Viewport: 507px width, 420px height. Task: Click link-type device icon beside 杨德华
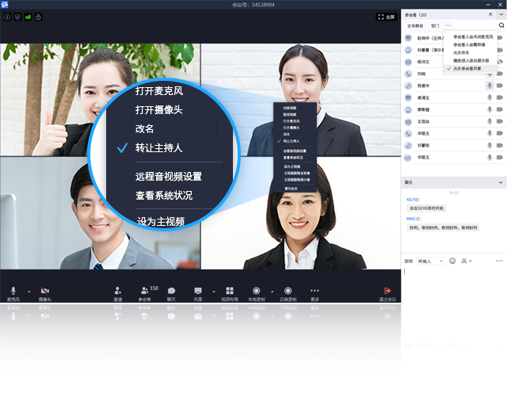(x=408, y=86)
